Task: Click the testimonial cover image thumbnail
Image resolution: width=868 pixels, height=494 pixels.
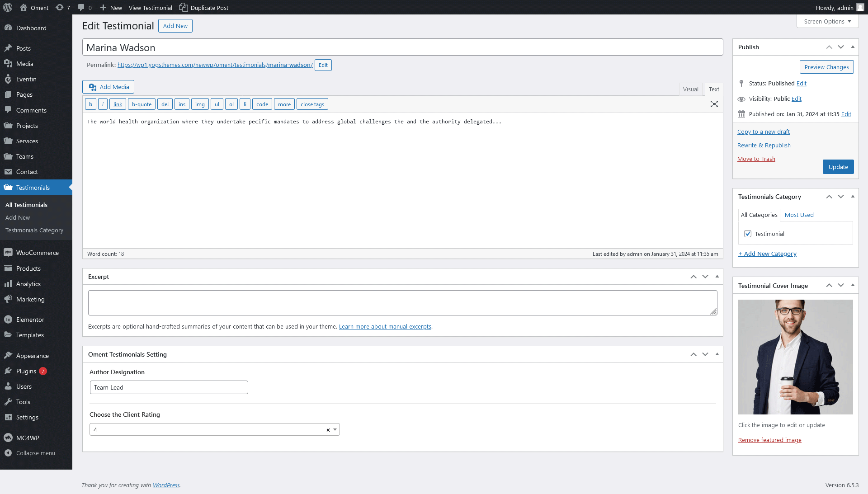Action: 795,357
